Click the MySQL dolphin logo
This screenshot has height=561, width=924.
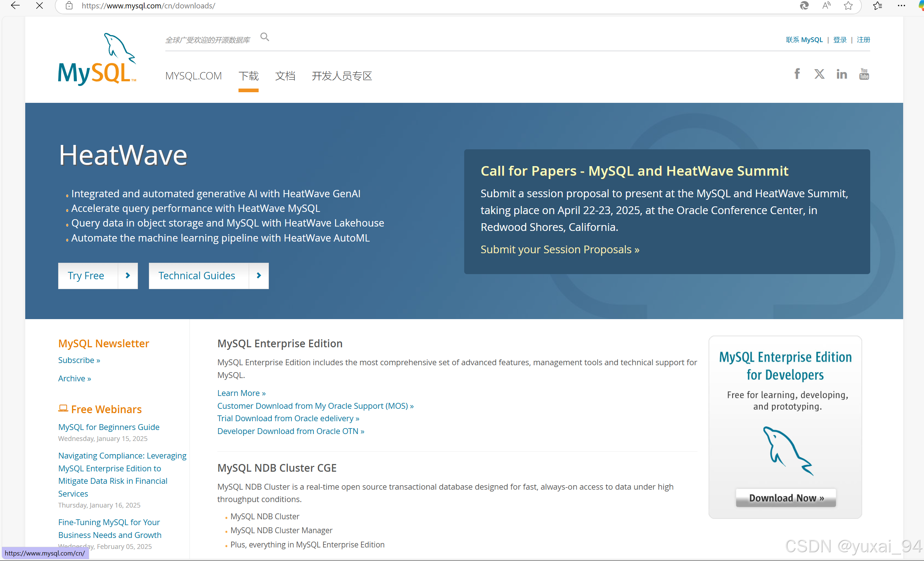tap(97, 59)
